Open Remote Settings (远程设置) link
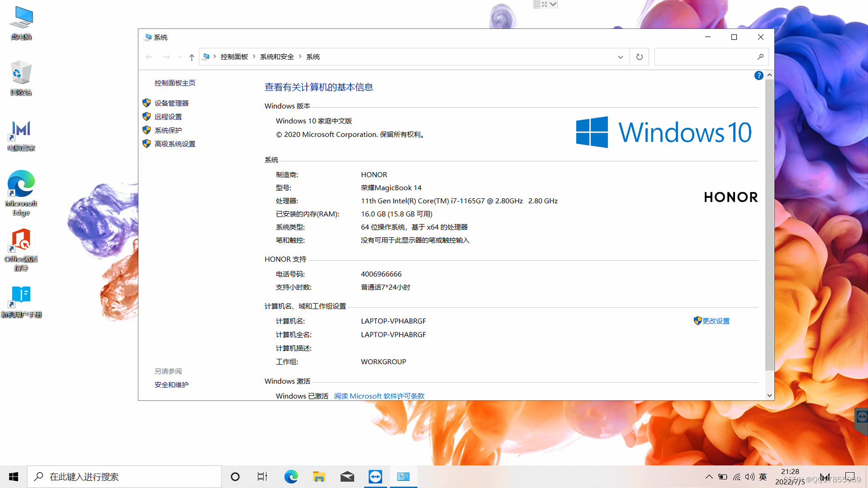 (x=168, y=117)
